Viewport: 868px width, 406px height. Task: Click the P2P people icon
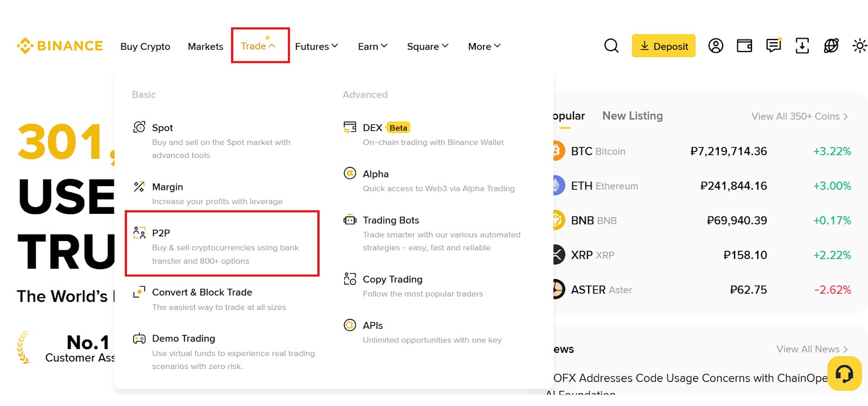pyautogui.click(x=139, y=233)
